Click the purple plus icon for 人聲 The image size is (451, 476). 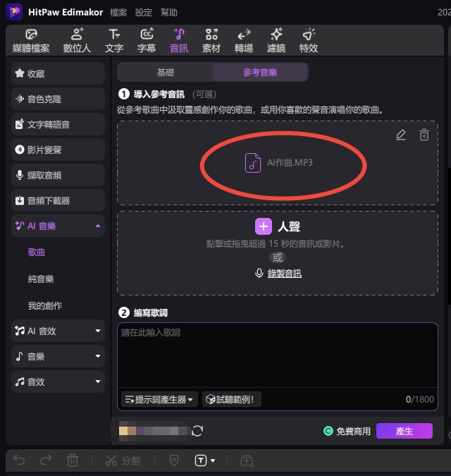264,226
